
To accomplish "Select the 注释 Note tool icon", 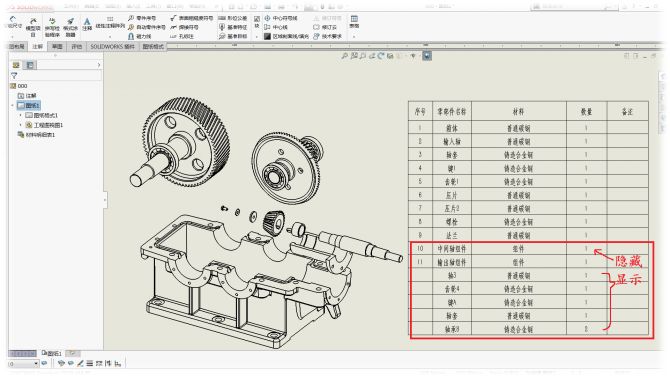I will click(x=87, y=24).
